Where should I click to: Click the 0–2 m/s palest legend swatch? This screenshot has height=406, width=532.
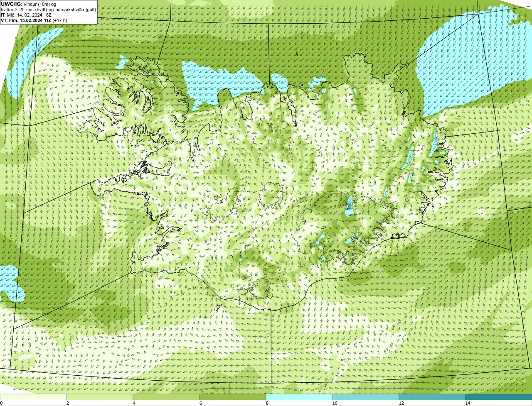coord(33,397)
